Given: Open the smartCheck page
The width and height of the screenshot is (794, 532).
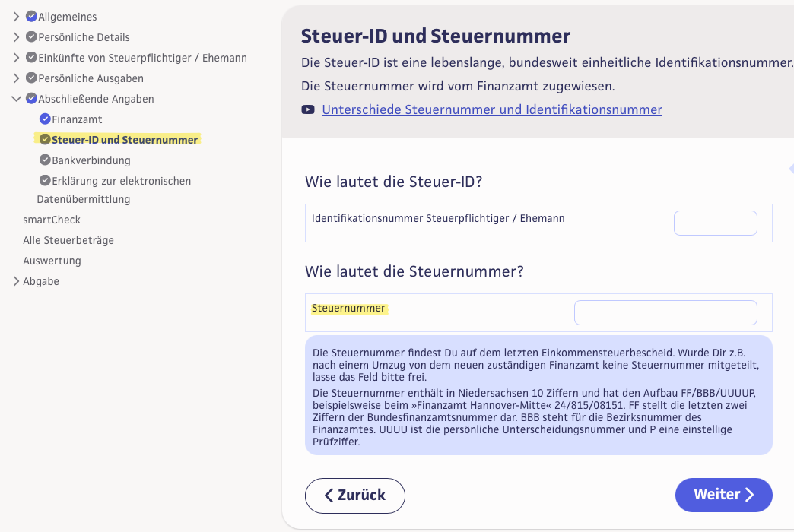Looking at the screenshot, I should (52, 220).
